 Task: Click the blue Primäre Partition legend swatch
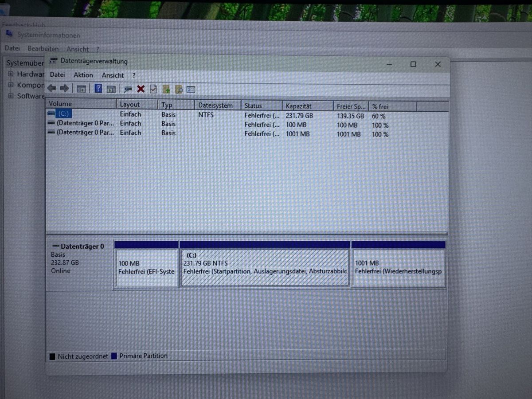114,356
